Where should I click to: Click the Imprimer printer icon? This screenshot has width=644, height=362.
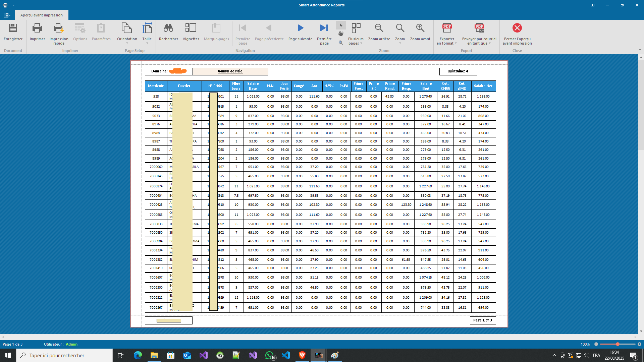[x=37, y=28]
